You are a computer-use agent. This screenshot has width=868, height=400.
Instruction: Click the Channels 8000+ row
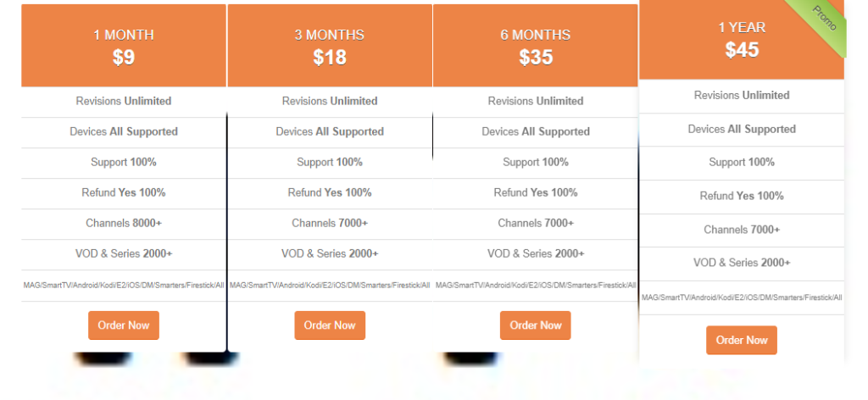[124, 223]
